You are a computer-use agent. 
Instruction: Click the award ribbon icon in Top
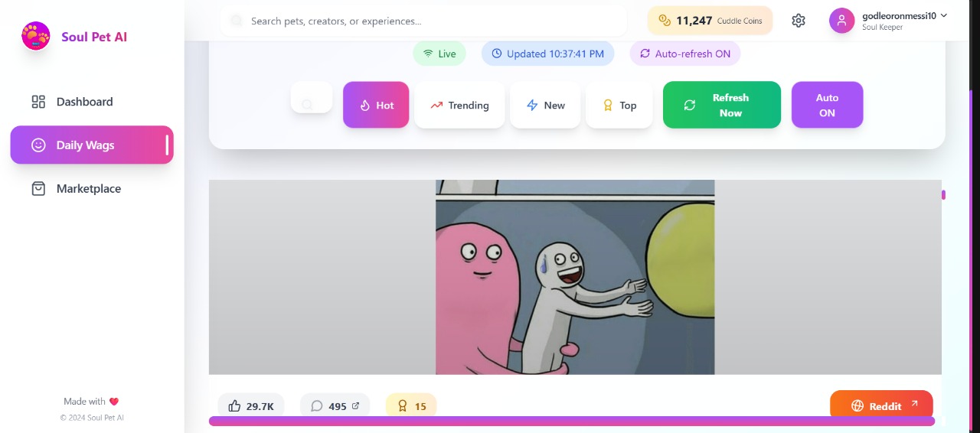click(x=608, y=106)
